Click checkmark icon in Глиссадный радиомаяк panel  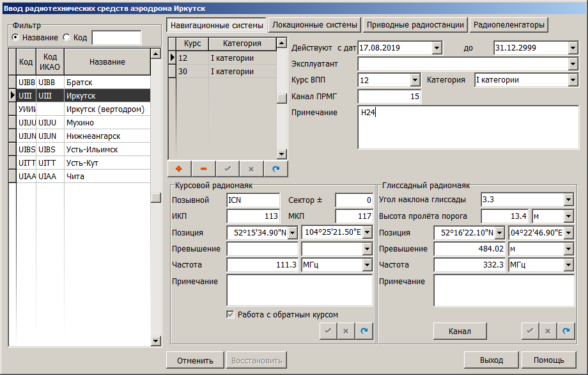(529, 331)
